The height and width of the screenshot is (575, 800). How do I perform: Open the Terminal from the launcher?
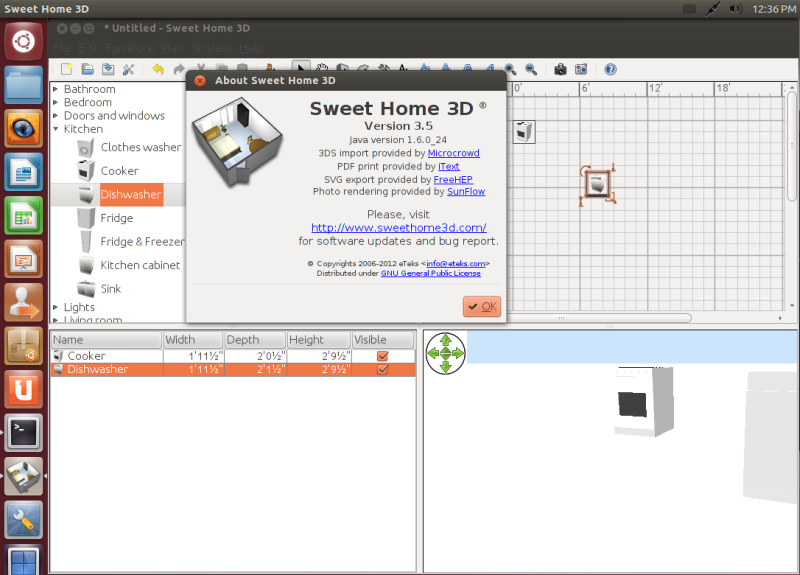tap(23, 433)
